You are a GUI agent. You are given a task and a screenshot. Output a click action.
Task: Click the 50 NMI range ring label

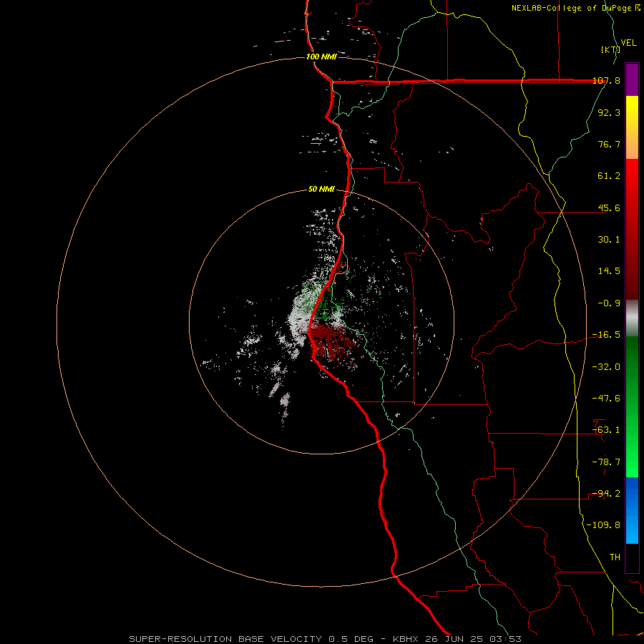321,189
